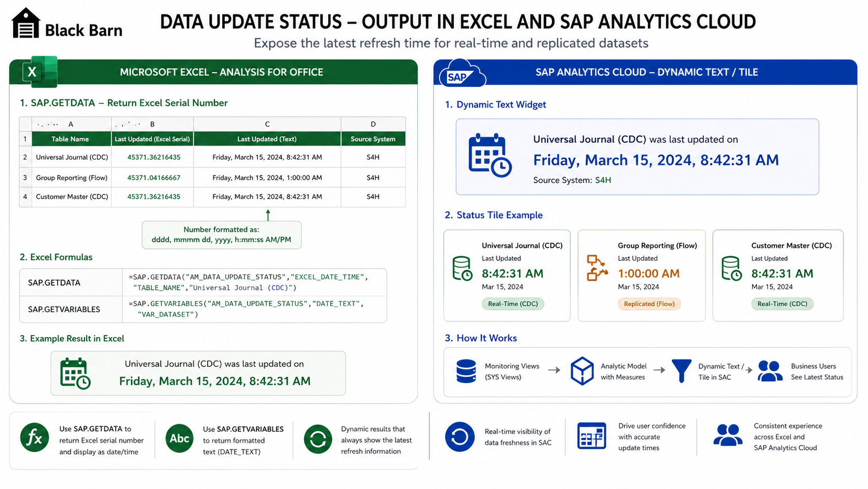Select row number 4 in spreadsheet
The width and height of the screenshot is (868, 489).
pyautogui.click(x=25, y=196)
